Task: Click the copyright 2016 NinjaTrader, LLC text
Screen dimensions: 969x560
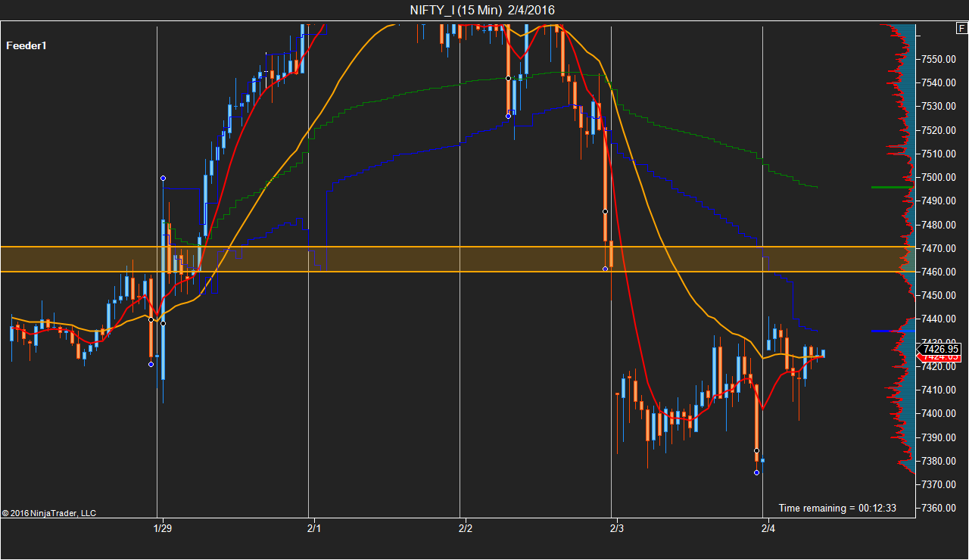Action: click(x=49, y=513)
